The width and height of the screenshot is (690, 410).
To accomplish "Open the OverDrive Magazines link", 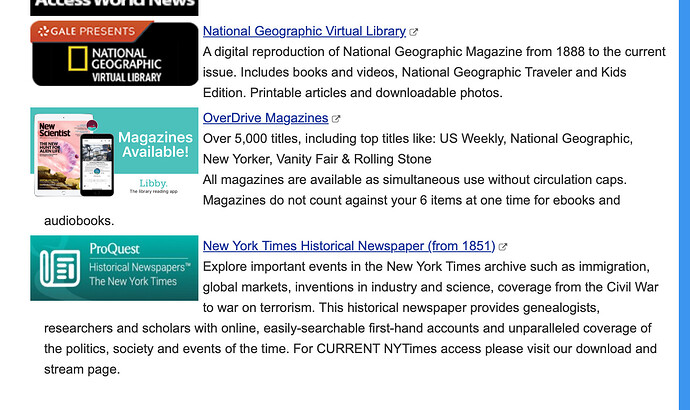I will coord(265,118).
